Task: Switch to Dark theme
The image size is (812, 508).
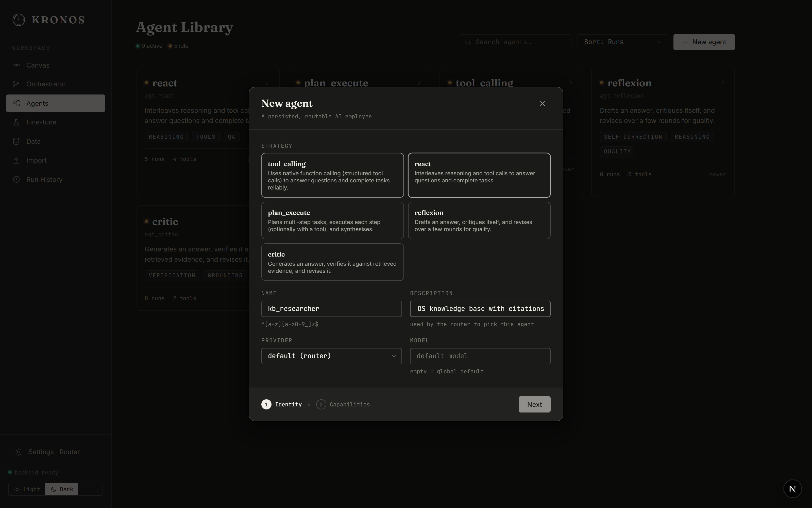Action: pyautogui.click(x=62, y=489)
